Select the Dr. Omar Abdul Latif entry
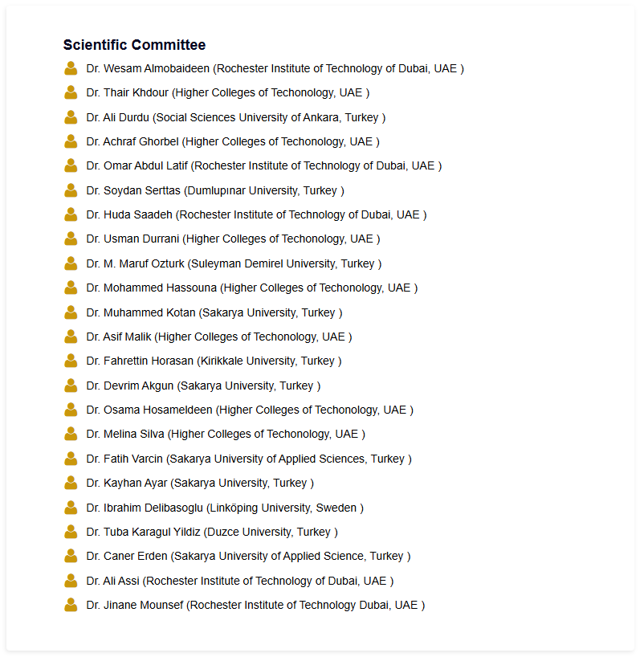 [263, 166]
